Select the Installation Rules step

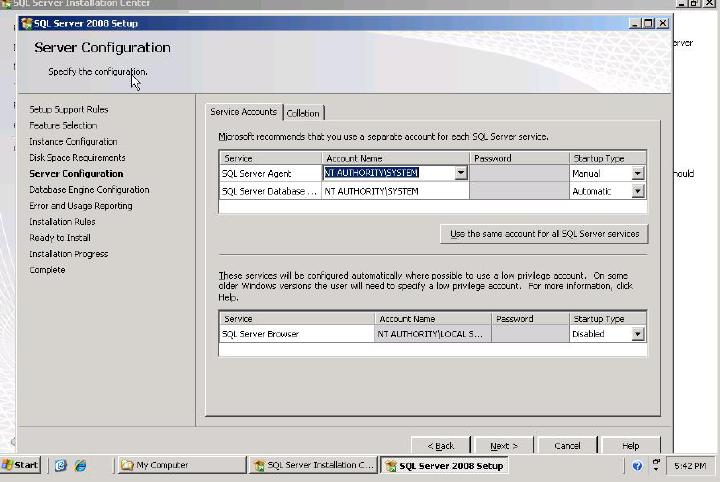pyautogui.click(x=62, y=222)
